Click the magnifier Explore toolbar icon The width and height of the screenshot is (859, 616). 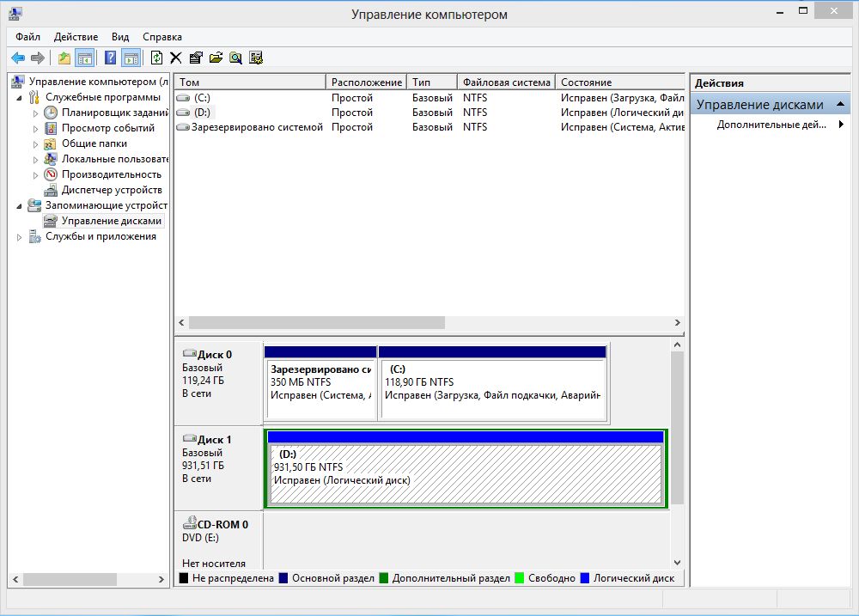(235, 58)
